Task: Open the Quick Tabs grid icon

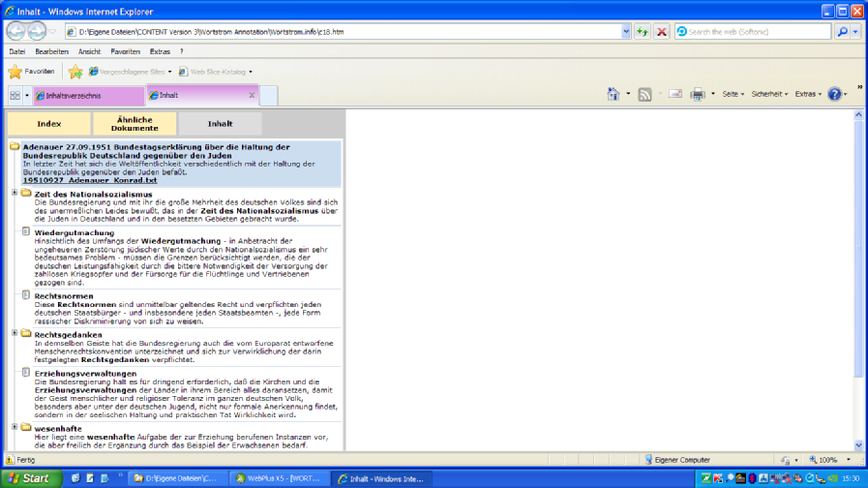Action: tap(15, 95)
